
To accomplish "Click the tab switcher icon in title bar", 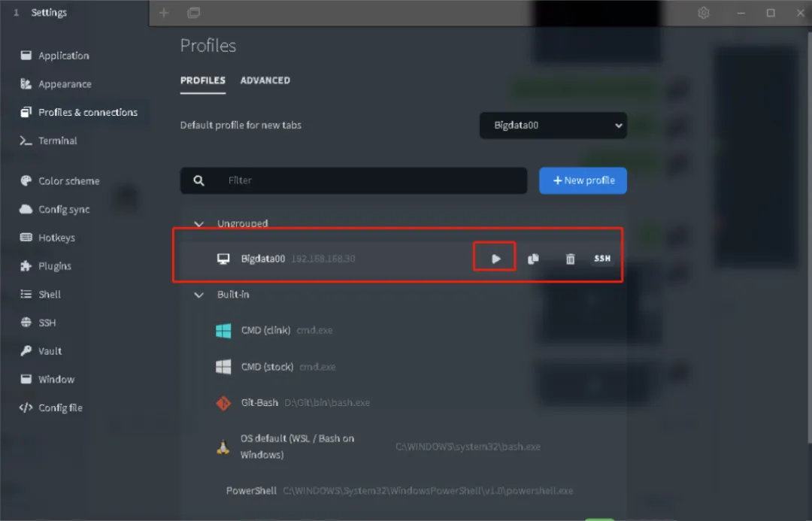I will click(194, 13).
